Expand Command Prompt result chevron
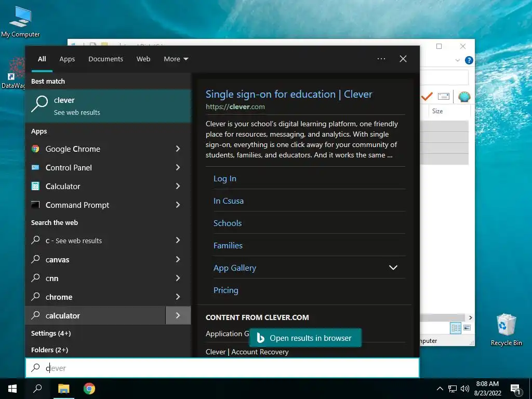This screenshot has height=399, width=532. pos(178,205)
